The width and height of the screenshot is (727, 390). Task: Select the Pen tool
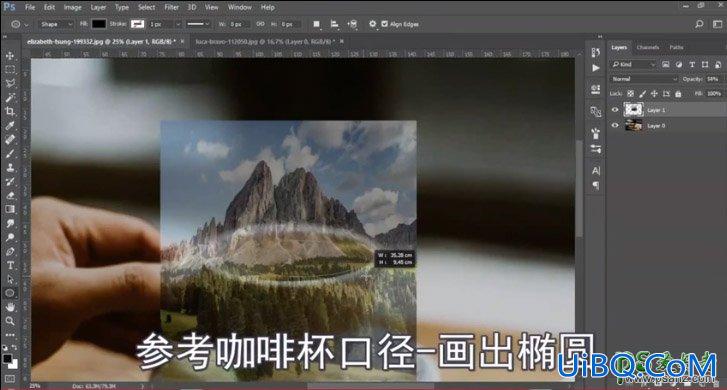10,251
